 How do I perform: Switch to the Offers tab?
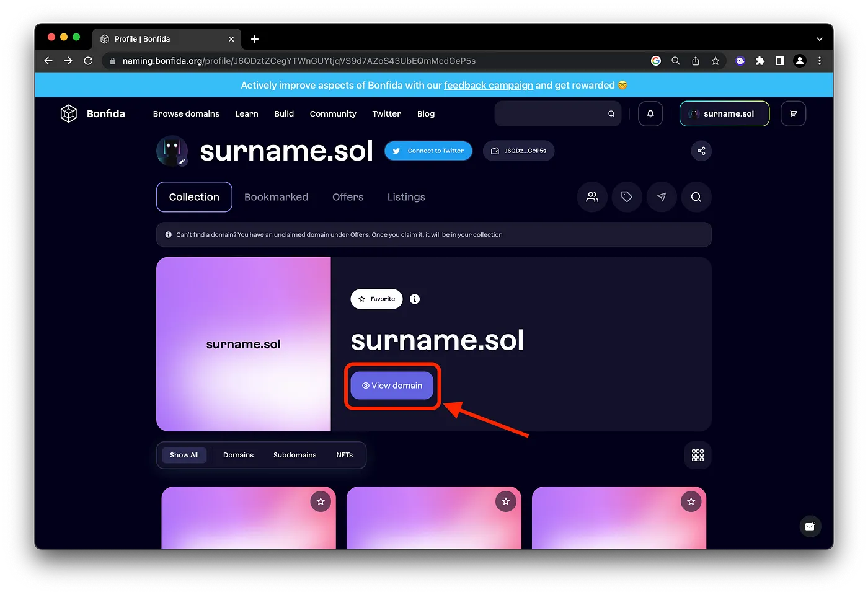(x=348, y=197)
